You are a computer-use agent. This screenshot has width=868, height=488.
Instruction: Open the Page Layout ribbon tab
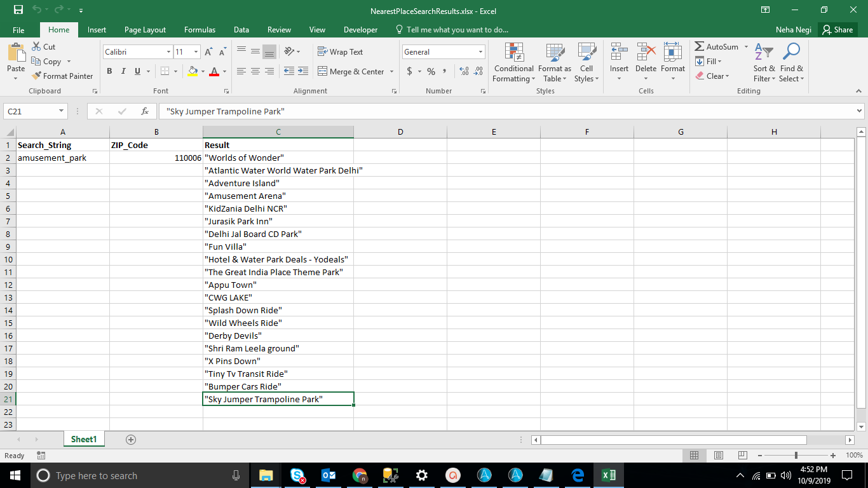pos(145,30)
